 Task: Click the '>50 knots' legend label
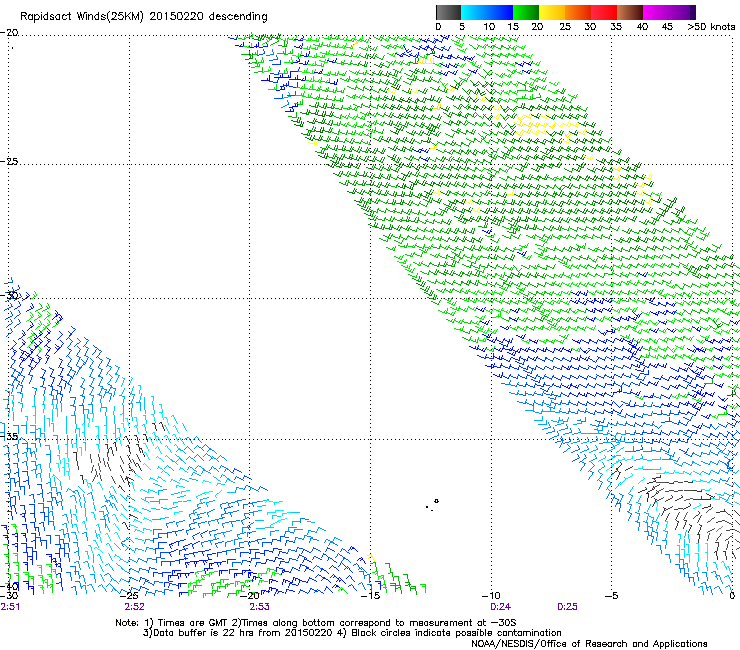click(x=711, y=26)
